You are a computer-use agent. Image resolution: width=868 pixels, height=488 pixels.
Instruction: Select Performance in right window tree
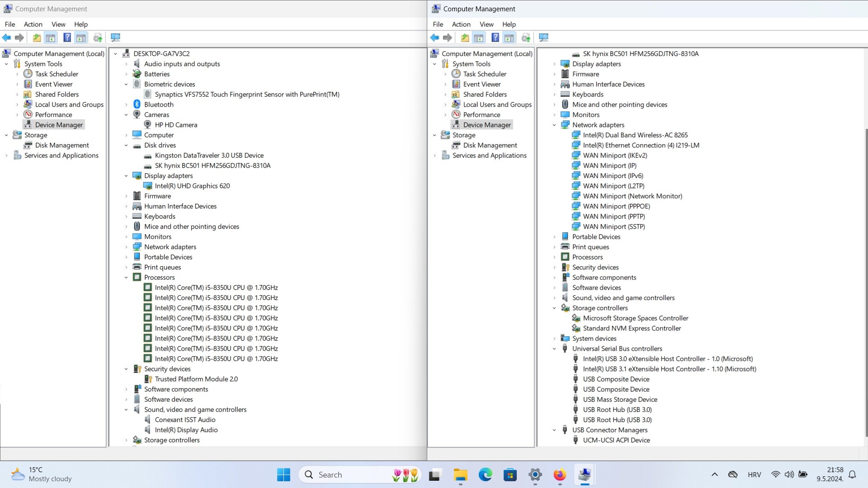481,115
